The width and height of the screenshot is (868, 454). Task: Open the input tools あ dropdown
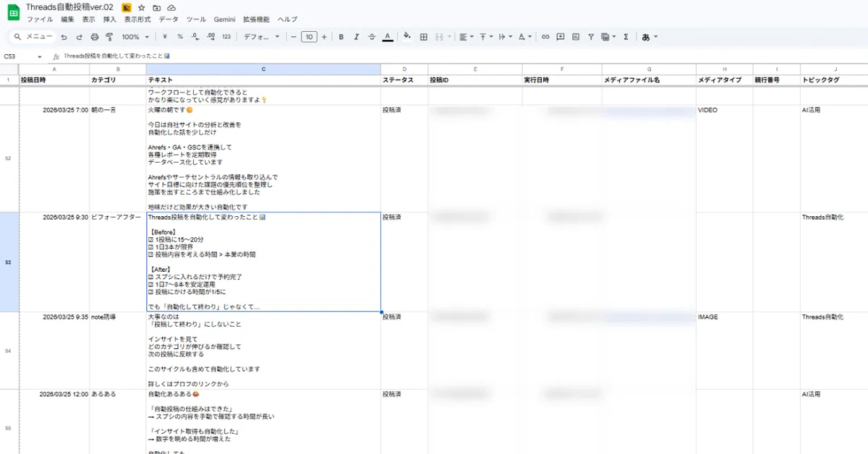pos(649,37)
